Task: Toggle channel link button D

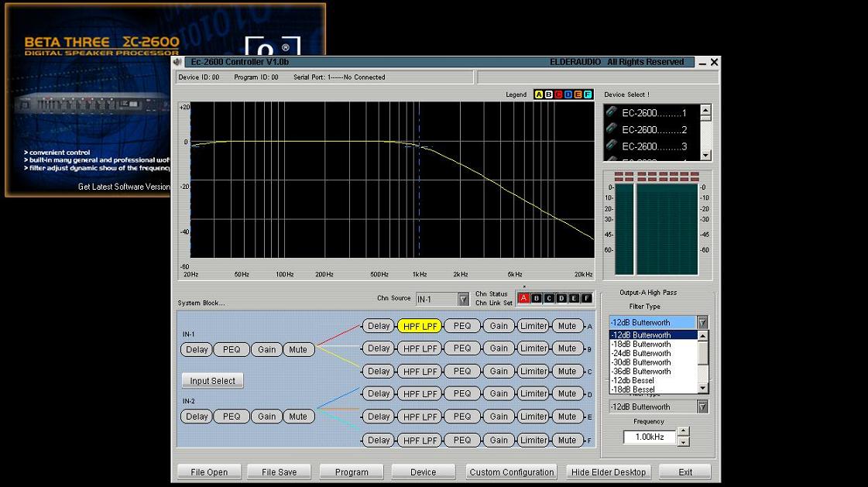Action: pyautogui.click(x=561, y=299)
